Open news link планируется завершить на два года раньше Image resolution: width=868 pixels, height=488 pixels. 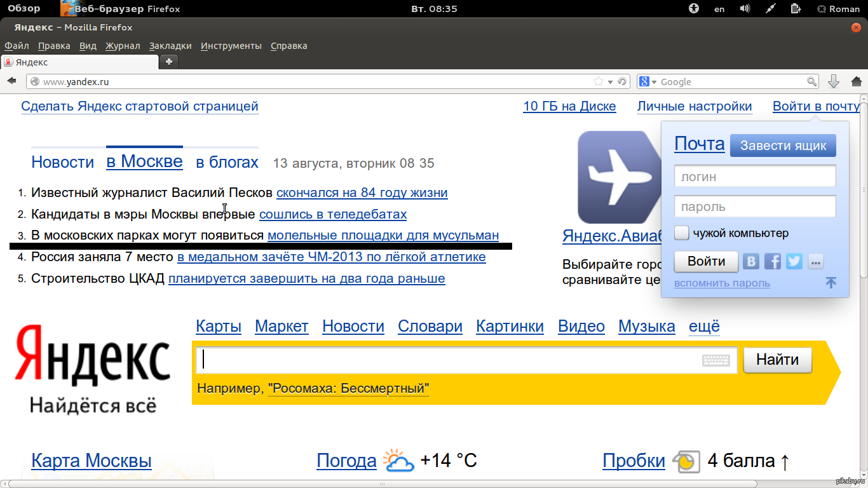(306, 278)
